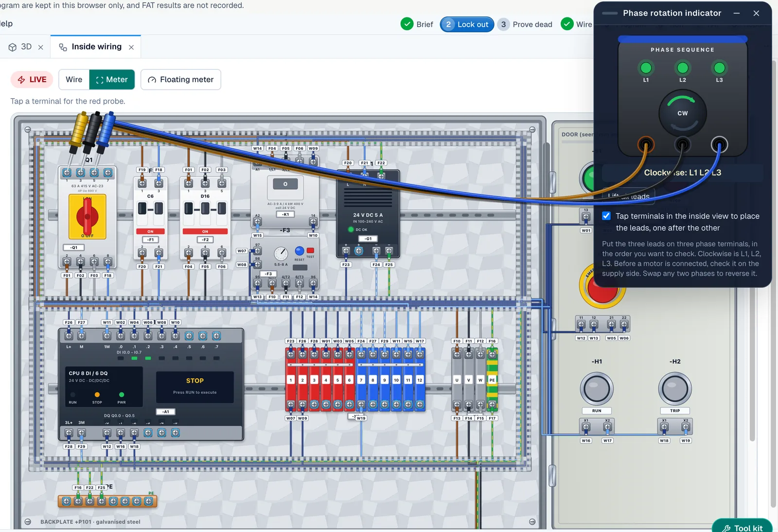Select the Inside wiring tab
Screen dimensions: 778x532
(x=90, y=47)
